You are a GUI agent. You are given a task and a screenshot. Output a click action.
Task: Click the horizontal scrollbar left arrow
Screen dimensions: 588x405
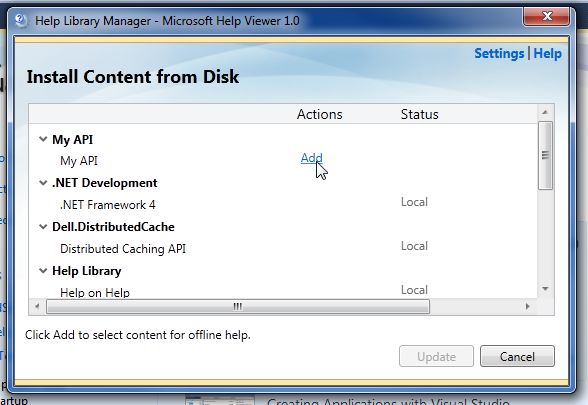click(x=37, y=306)
